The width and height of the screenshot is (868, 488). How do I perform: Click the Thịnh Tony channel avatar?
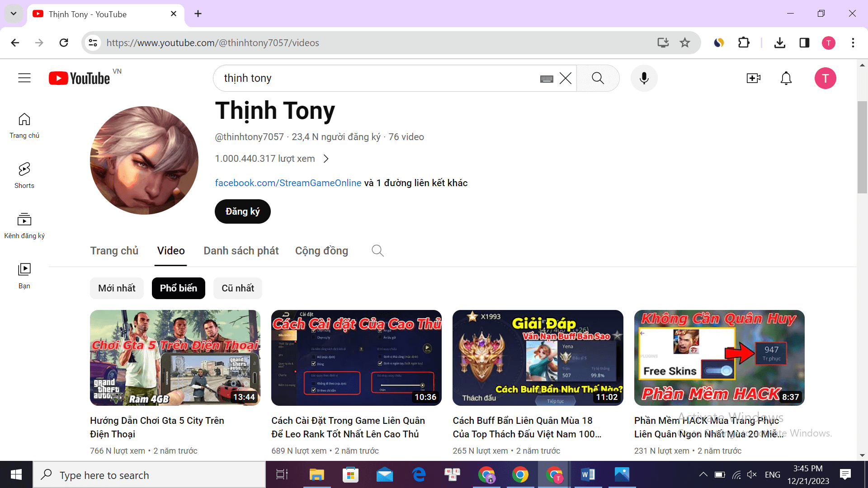coord(144,160)
